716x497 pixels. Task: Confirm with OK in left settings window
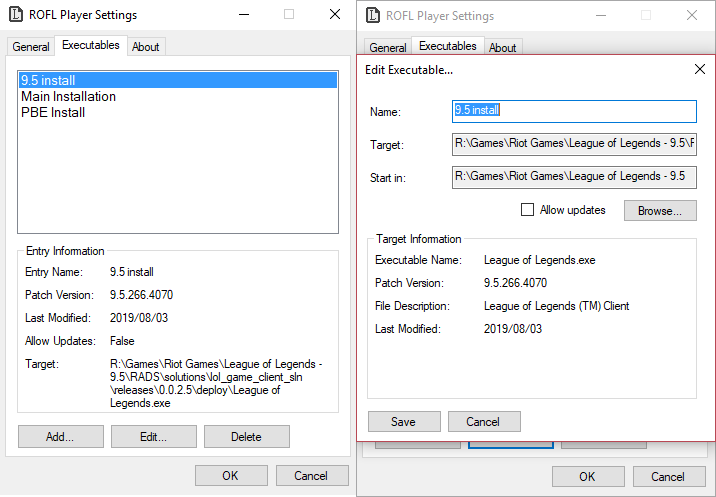pyautogui.click(x=231, y=476)
